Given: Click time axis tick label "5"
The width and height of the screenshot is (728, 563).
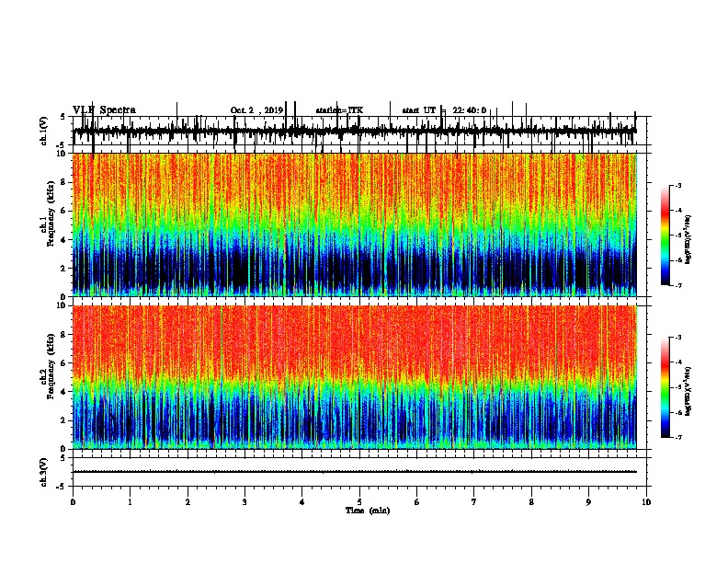Looking at the screenshot, I should (x=359, y=502).
